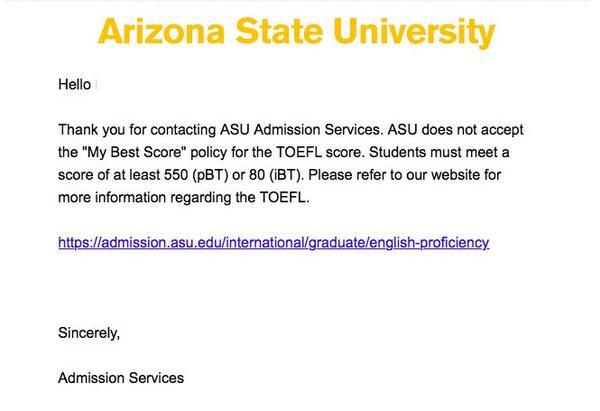Click "TOEFL score" in the second line
The height and width of the screenshot is (411, 600).
click(321, 152)
